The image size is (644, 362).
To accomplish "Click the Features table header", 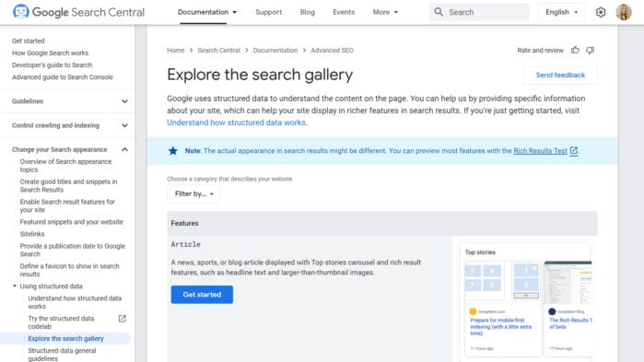I will point(382,223).
